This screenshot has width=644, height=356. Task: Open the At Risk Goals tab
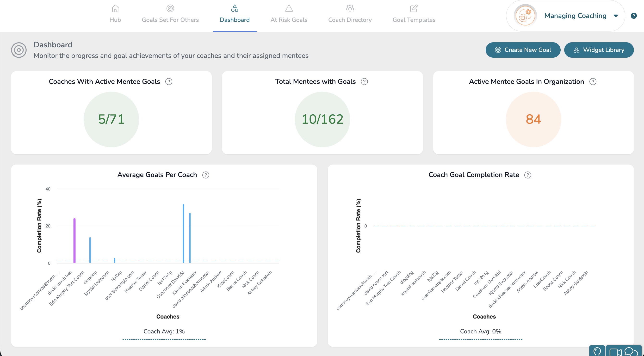[289, 14]
